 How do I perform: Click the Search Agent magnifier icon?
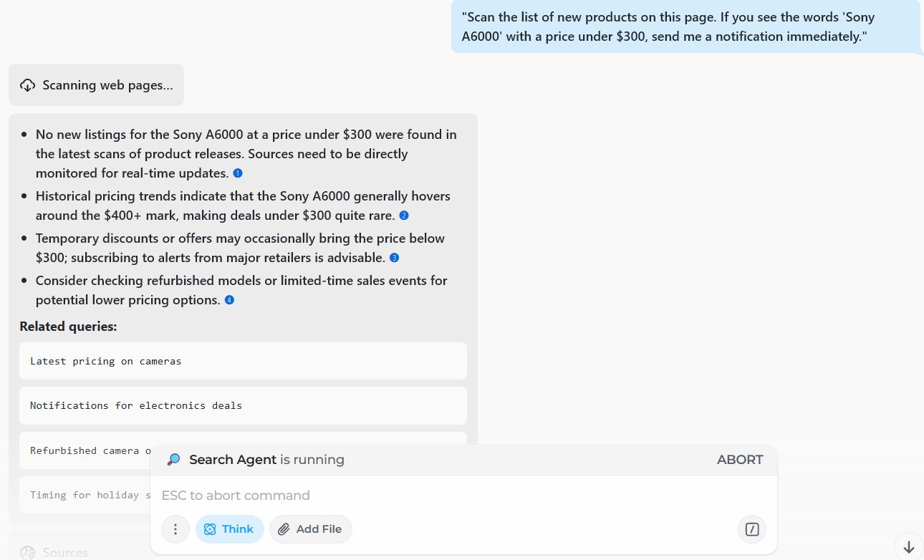point(173,460)
